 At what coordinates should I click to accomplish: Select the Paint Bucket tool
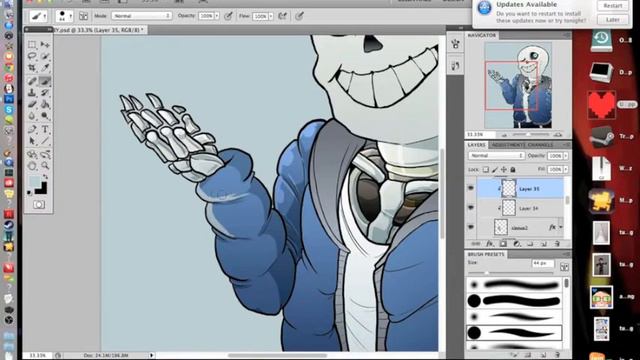[x=45, y=104]
